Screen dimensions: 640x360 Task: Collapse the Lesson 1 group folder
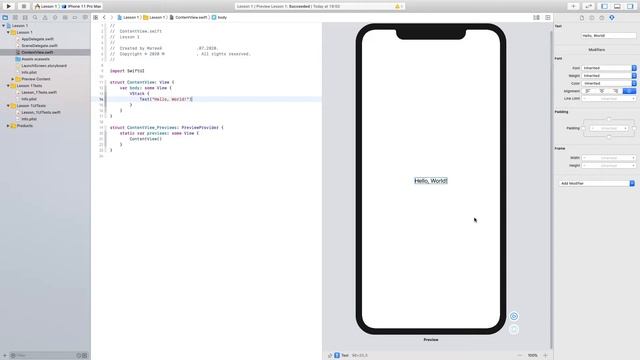click(x=8, y=32)
